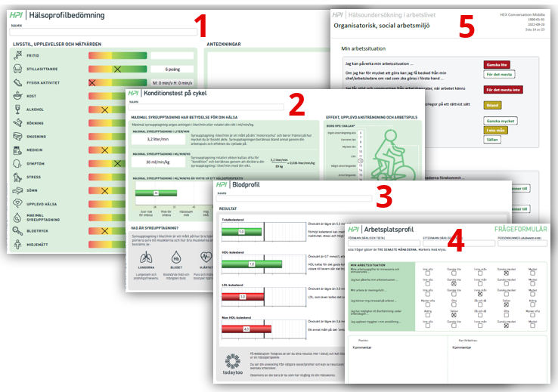Viewport: 558px width, 392px height.
Task: Click the Namn field on Blodprofil page
Action: pos(294,199)
